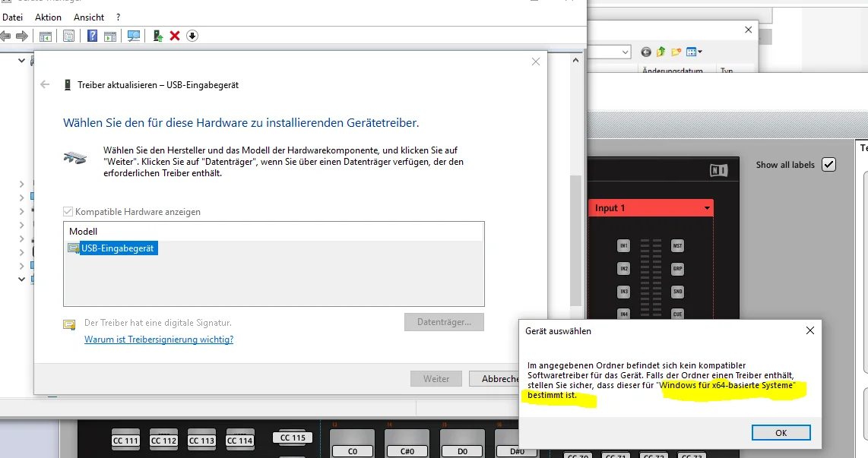Toggle the IN2 button on the mixer
The width and height of the screenshot is (868, 458).
pyautogui.click(x=623, y=268)
